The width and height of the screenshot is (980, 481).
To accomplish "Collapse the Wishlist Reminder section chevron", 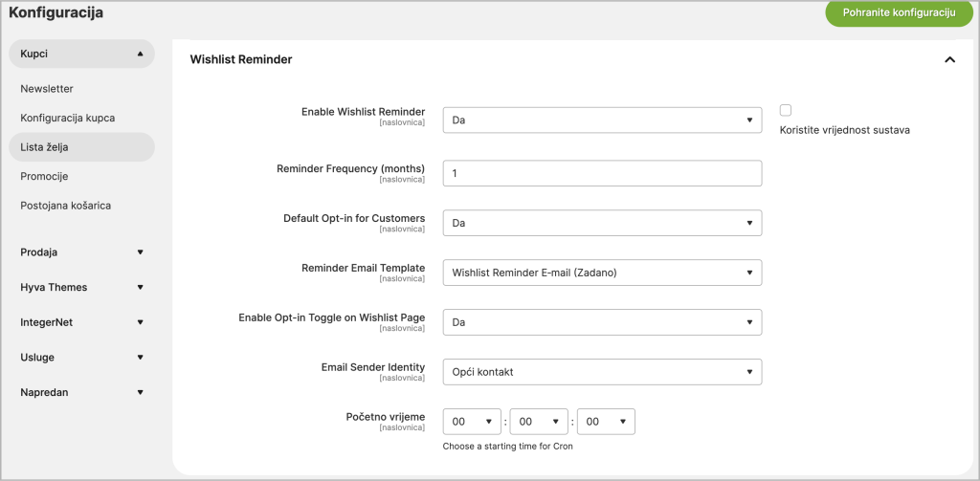I will [x=949, y=60].
